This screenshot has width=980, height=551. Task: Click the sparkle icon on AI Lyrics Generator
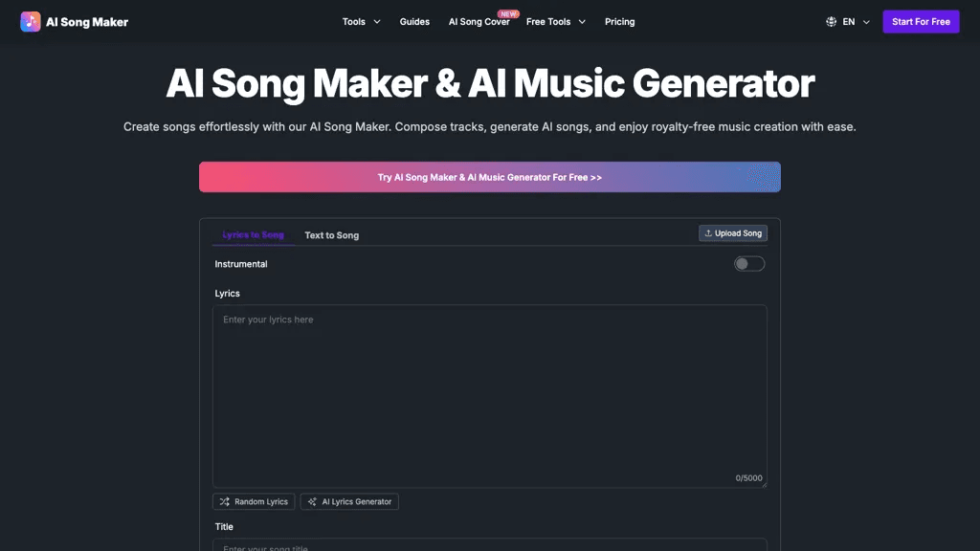coord(312,501)
